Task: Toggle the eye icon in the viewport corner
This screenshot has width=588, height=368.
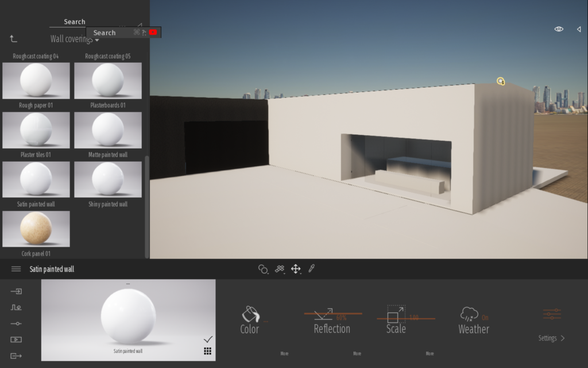Action: 559,29
